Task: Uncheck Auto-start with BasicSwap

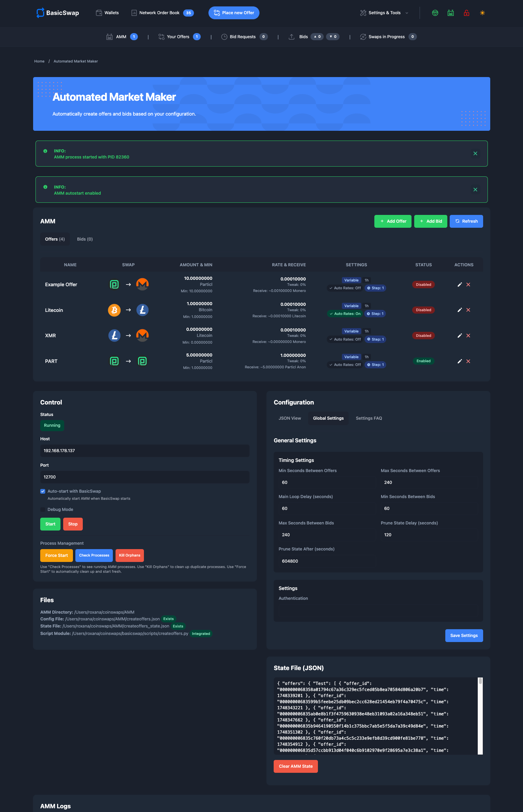Action: (x=43, y=491)
